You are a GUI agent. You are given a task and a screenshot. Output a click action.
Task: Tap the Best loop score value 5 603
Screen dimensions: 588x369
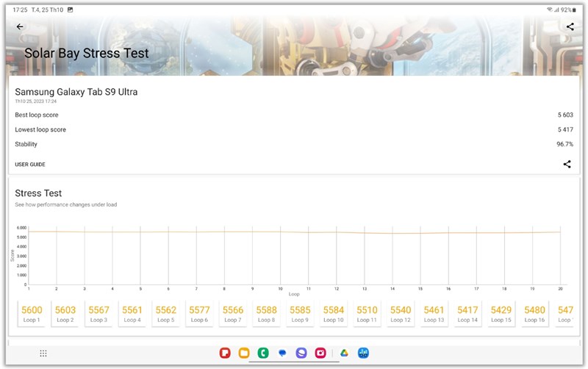click(x=565, y=115)
